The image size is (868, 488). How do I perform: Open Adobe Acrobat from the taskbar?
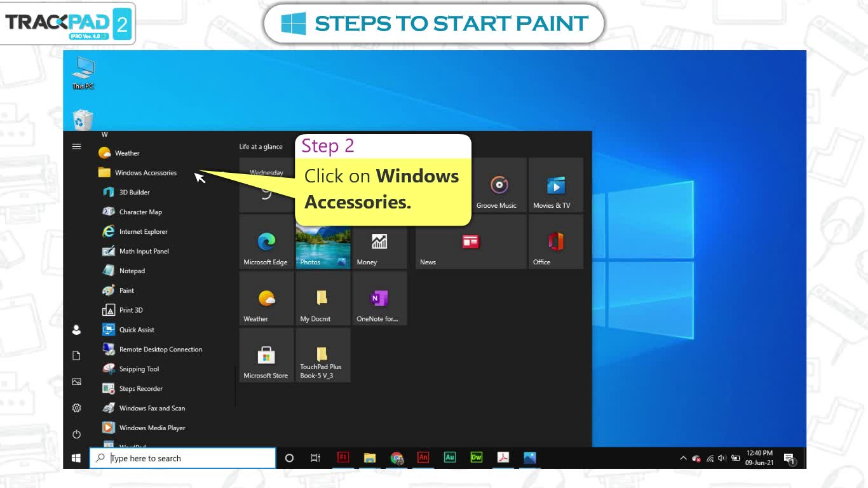[503, 457]
